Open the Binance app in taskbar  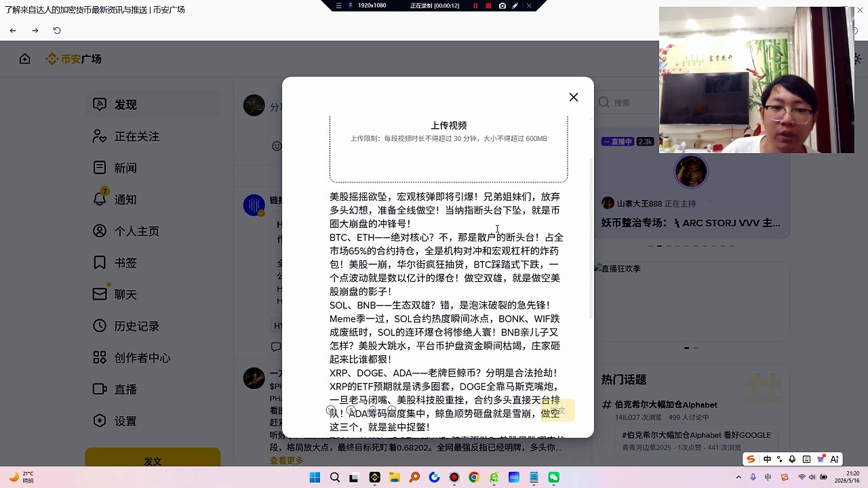pos(374,477)
